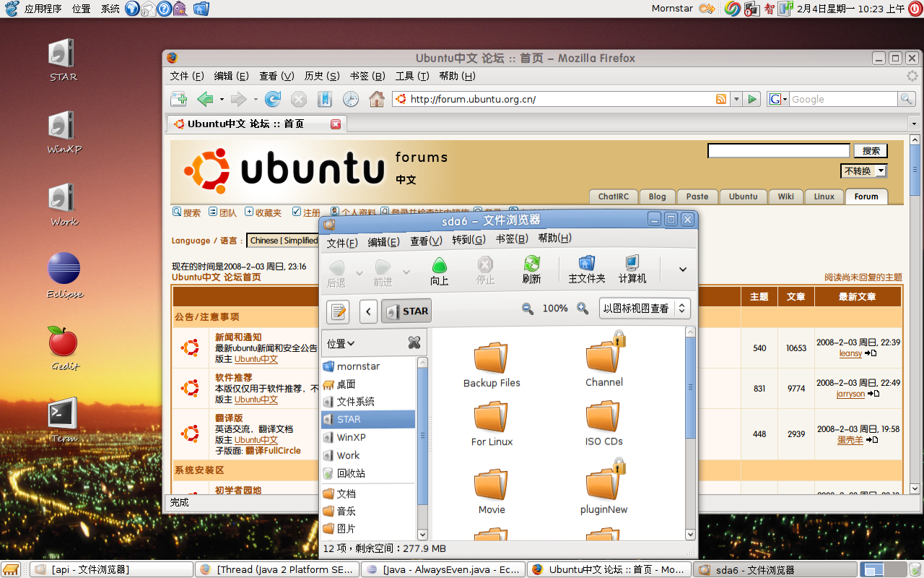The width and height of the screenshot is (924, 578).
Task: Open file browser 编辑 (Edit) menu
Action: 383,241
